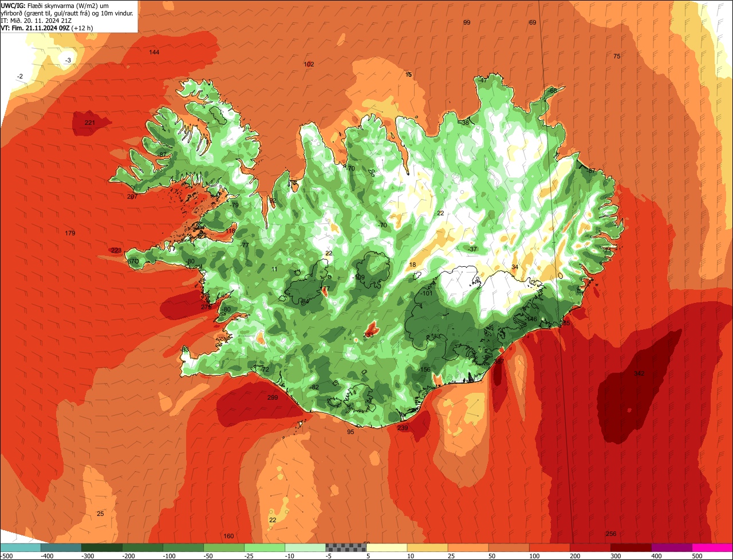
Task: Click the value -156 in southern Iceland
Action: point(424,370)
